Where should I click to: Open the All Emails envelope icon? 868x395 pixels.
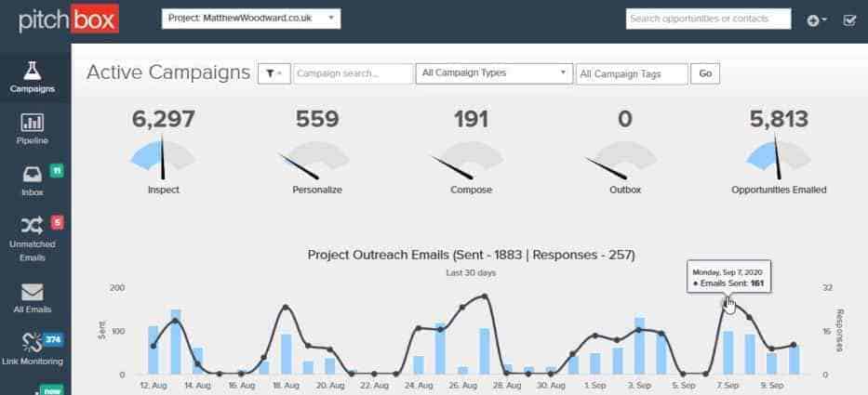[x=33, y=293]
